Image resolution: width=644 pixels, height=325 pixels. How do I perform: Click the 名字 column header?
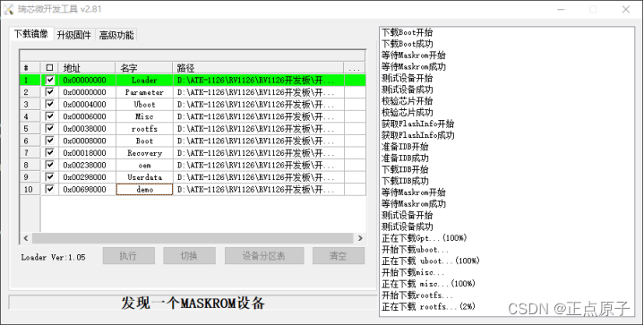pyautogui.click(x=143, y=68)
